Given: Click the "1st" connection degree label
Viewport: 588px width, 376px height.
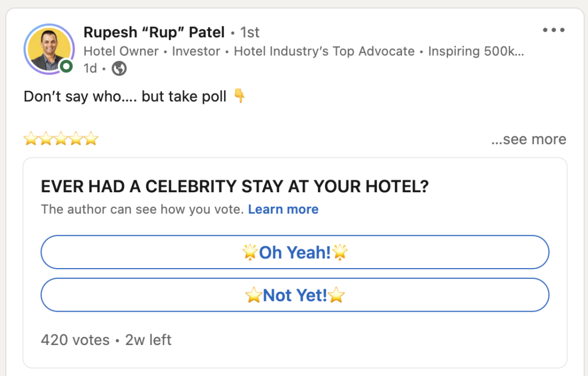Looking at the screenshot, I should 250,32.
